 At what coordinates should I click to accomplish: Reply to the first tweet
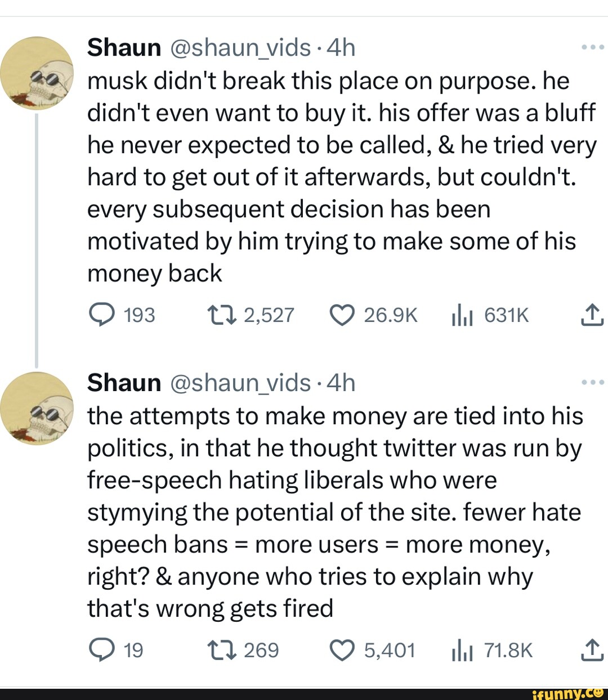coord(102,315)
